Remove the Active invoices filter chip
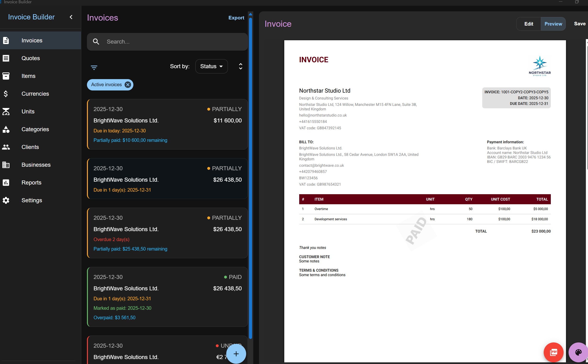Viewport: 588px width, 364px height. pos(128,85)
